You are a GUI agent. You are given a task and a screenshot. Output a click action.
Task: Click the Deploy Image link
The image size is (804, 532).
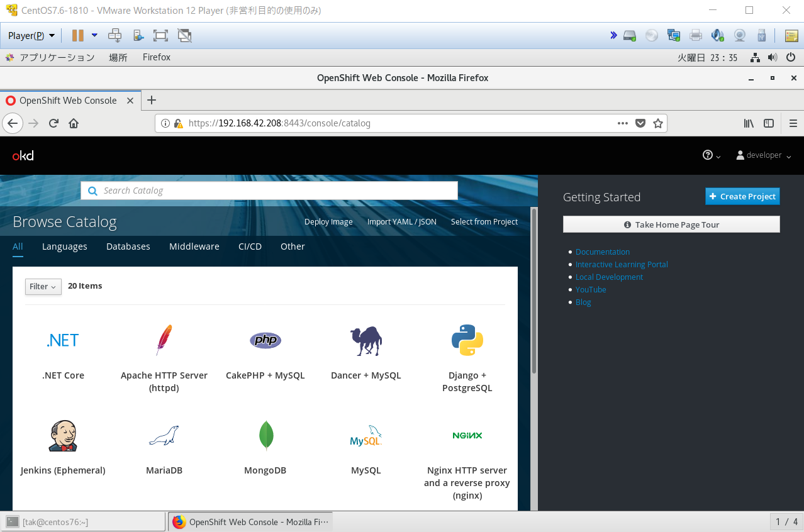(x=328, y=222)
